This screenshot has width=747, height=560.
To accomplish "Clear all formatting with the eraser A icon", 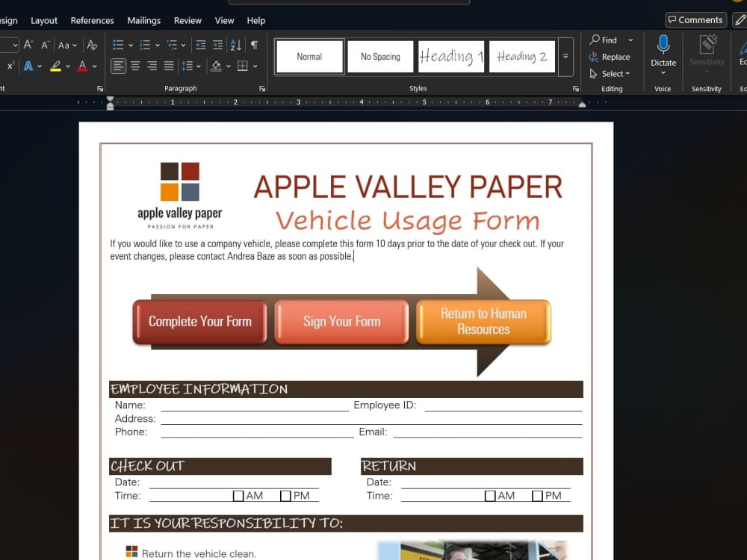I will 92,45.
